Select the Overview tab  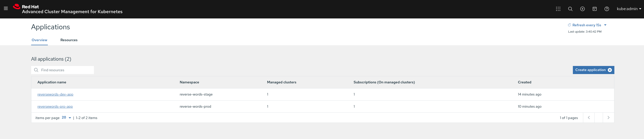tap(39, 40)
